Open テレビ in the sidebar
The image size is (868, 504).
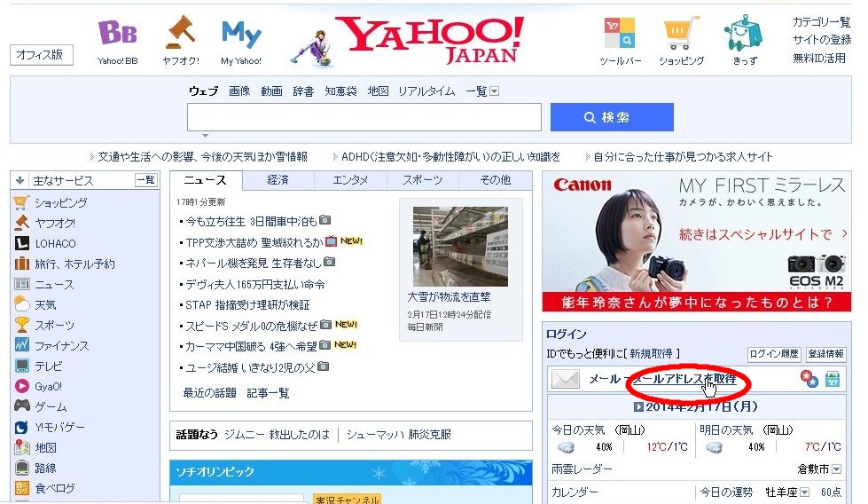click(48, 366)
